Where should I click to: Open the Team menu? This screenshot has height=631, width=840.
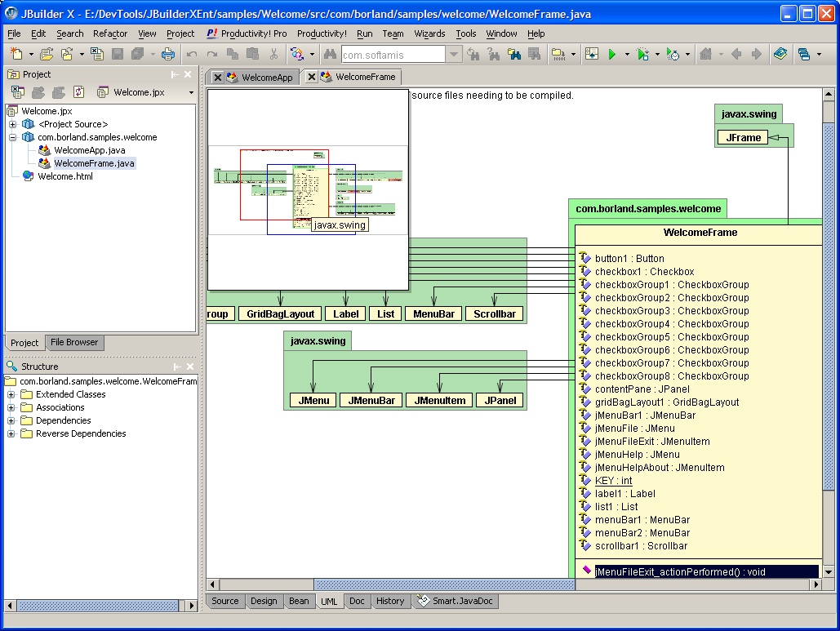click(x=393, y=33)
